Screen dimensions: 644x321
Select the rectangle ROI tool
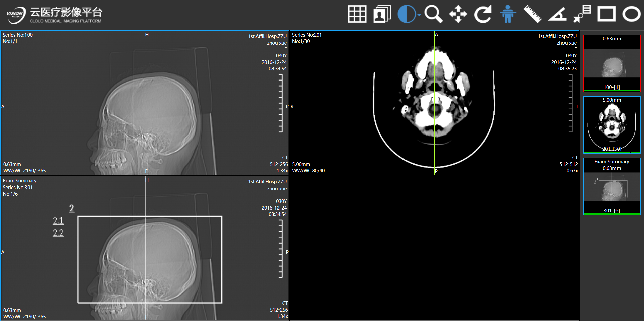point(607,14)
